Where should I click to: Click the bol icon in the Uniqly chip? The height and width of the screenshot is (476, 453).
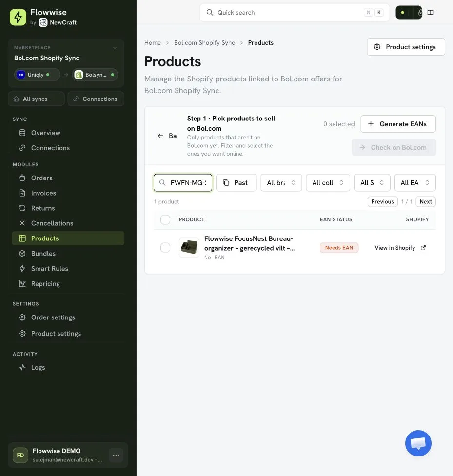[x=21, y=75]
